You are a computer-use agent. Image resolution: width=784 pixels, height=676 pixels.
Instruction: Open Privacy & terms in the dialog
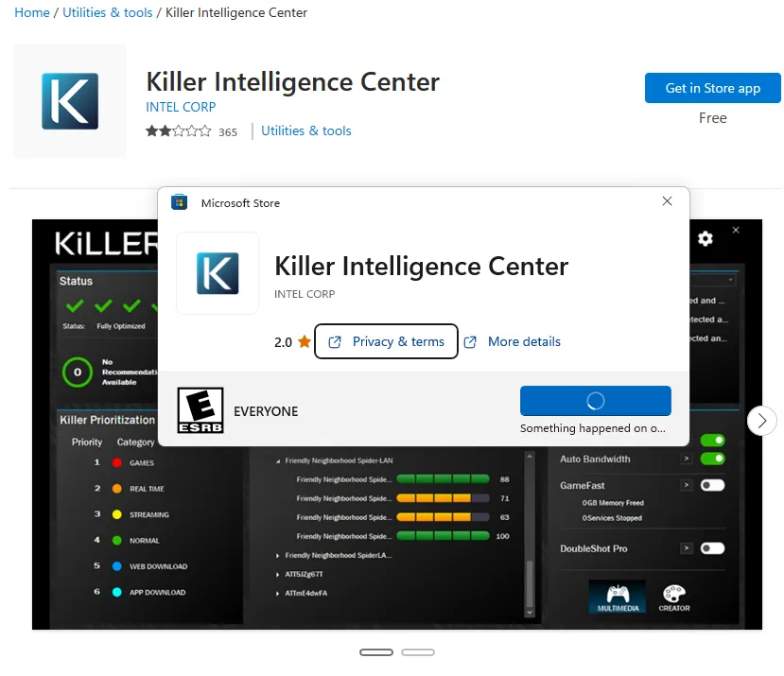[x=386, y=341]
